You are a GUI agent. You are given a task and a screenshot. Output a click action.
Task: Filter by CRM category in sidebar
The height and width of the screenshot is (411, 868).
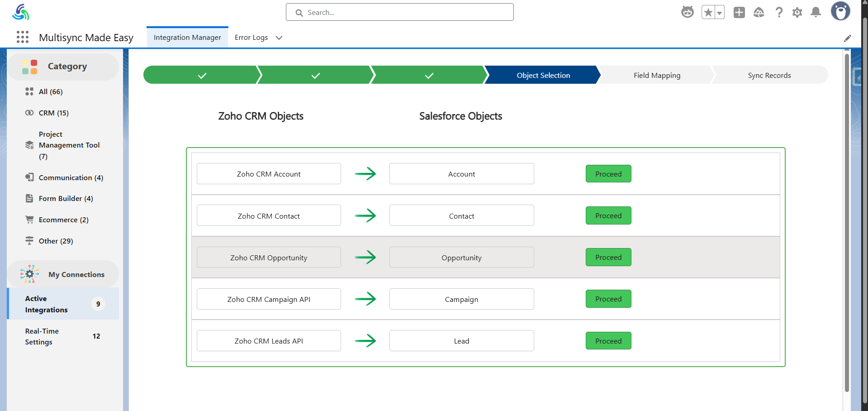pyautogui.click(x=53, y=113)
